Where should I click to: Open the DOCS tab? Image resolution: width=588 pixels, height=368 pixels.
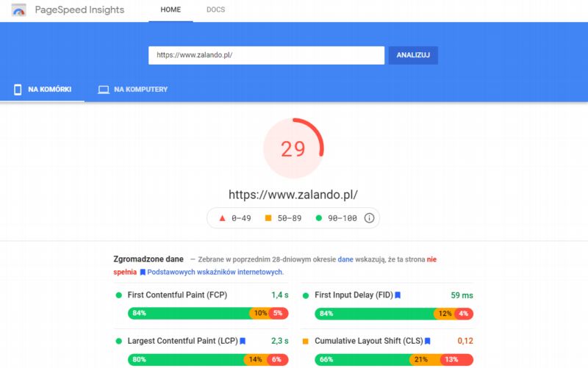pyautogui.click(x=215, y=10)
